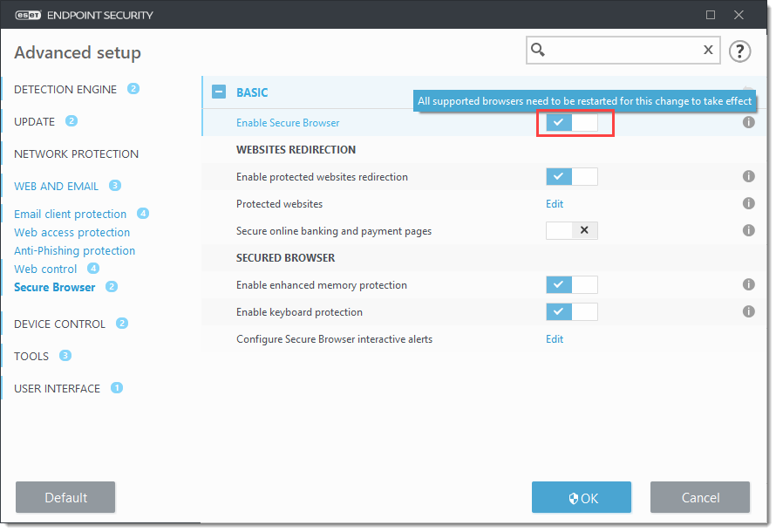Click the Email client protection badge 4
This screenshot has height=532, width=776.
click(x=143, y=214)
